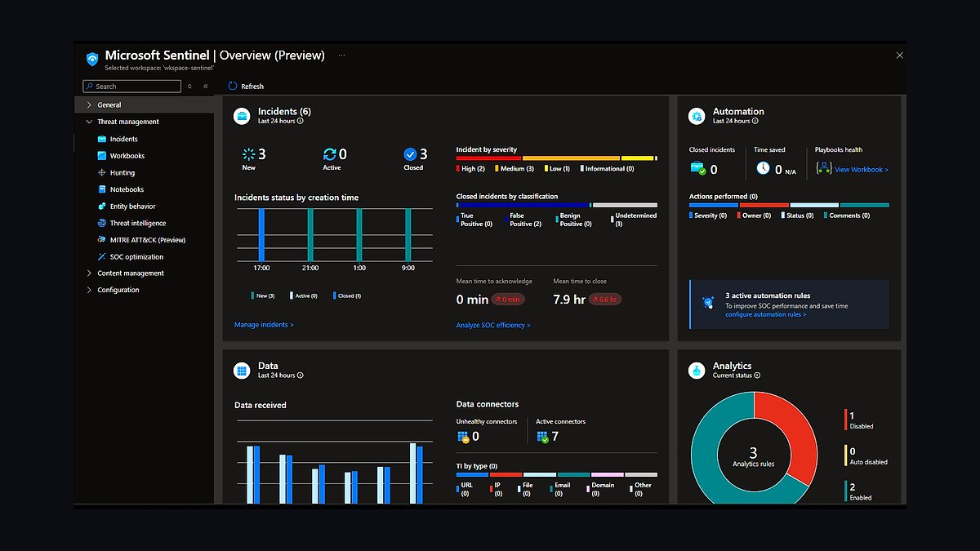The height and width of the screenshot is (551, 980).
Task: Click the up-down arrows beside search
Action: (190, 86)
